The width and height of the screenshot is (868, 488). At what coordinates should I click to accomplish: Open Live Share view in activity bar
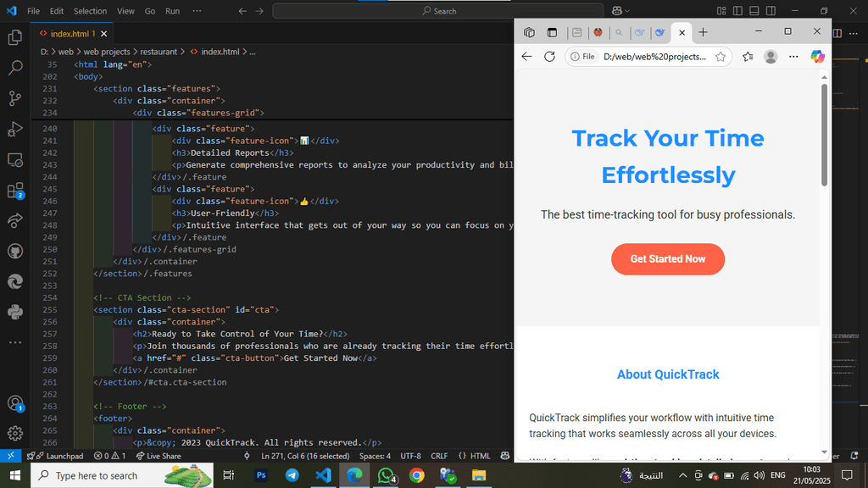coord(15,221)
